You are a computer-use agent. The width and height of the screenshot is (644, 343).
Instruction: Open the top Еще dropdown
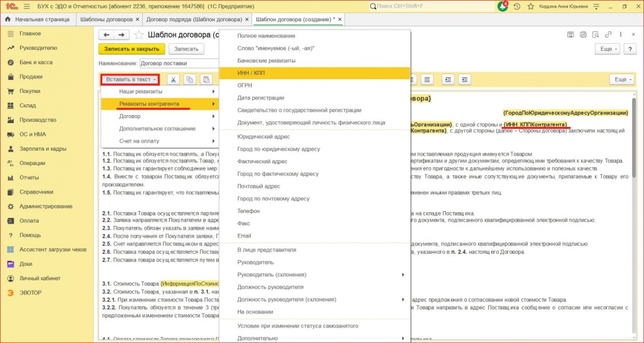coord(608,49)
